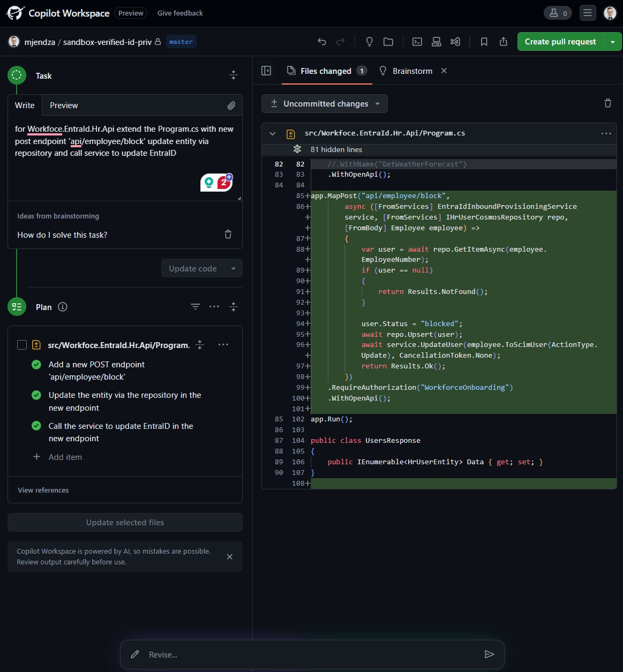The image size is (623, 672).
Task: Switch to the Preview tab in Task
Action: [64, 105]
